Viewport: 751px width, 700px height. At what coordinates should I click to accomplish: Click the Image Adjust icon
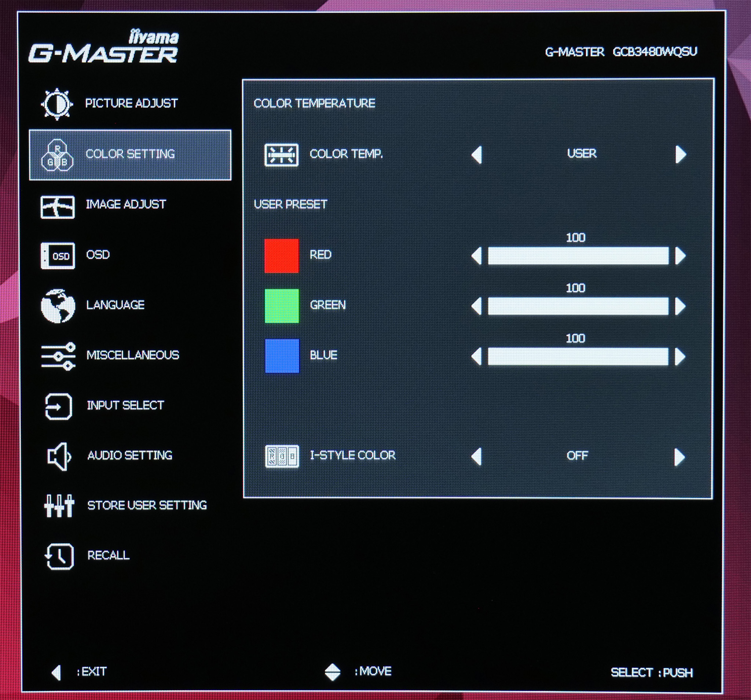pos(58,207)
